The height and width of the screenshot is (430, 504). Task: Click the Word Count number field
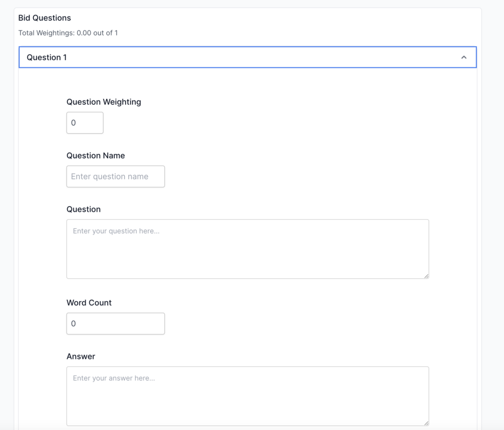tap(115, 323)
